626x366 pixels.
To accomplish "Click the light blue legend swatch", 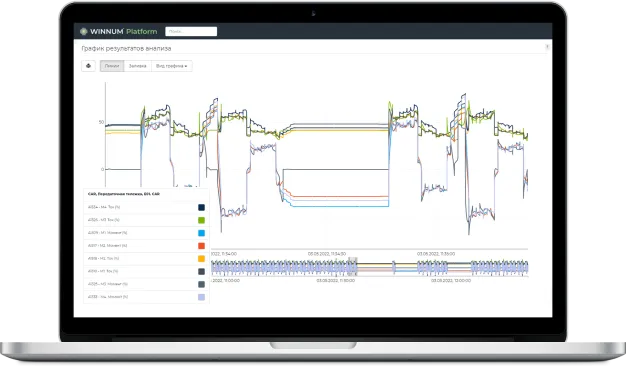I will pyautogui.click(x=201, y=233).
